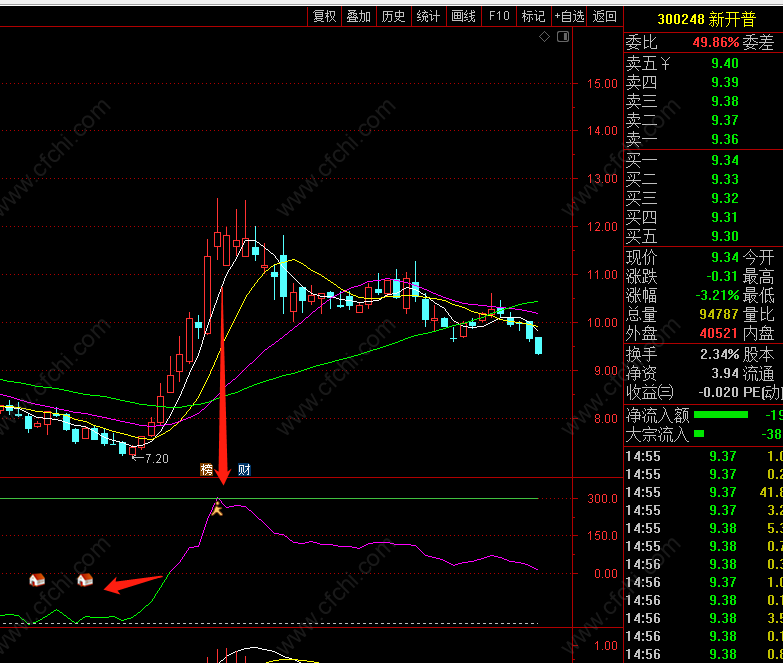The image size is (783, 663).
Task: Click the green 净流入额 bar
Action: [721, 414]
